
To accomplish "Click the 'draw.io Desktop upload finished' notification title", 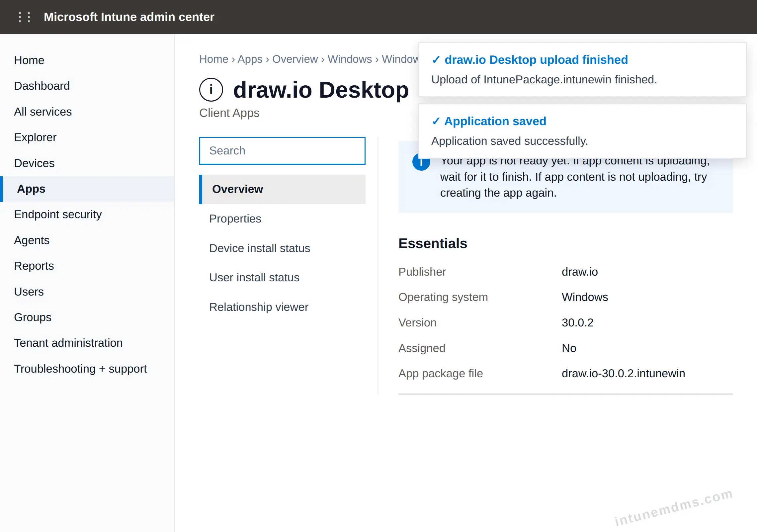I will pyautogui.click(x=536, y=60).
